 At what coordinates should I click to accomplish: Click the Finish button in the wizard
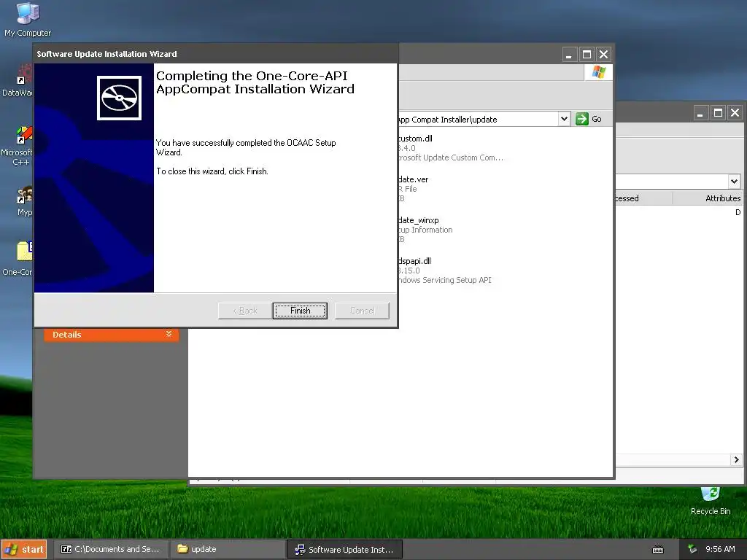[x=300, y=311]
